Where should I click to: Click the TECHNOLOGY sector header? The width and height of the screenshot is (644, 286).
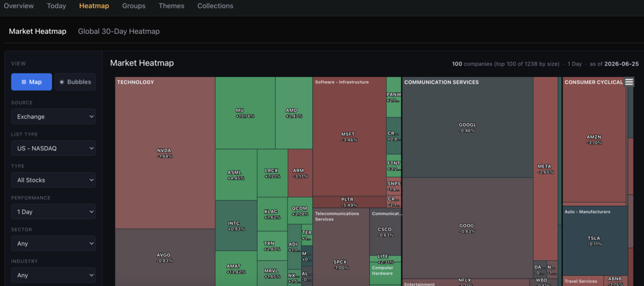pyautogui.click(x=136, y=82)
